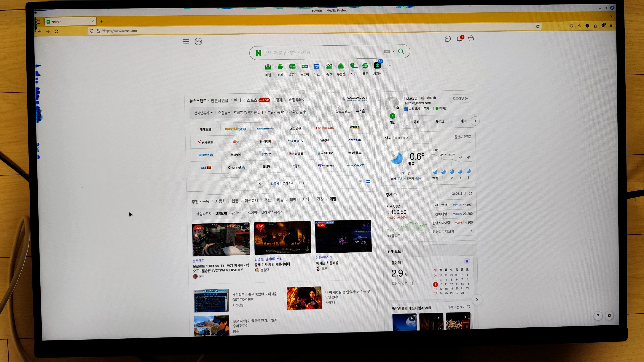Open the 해피빈 link

click(x=442, y=108)
